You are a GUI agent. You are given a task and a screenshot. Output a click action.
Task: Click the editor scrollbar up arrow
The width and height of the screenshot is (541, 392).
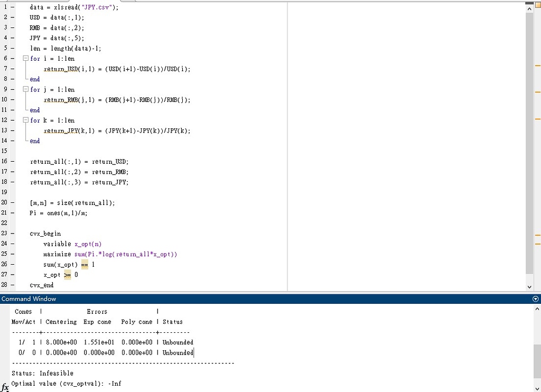tap(529, 9)
